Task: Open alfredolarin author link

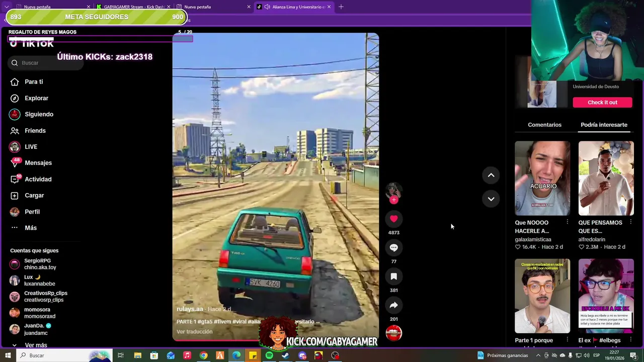Action: click(592, 240)
